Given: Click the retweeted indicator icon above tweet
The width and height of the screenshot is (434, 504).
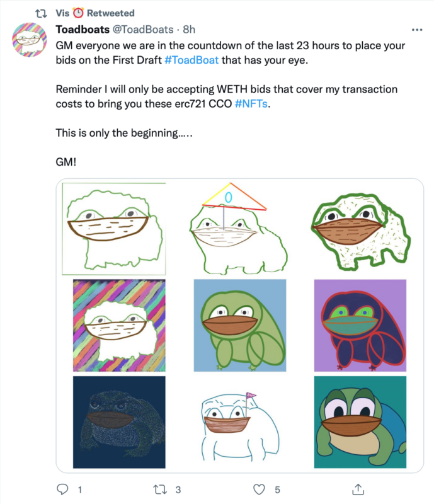Looking at the screenshot, I should coord(42,13).
